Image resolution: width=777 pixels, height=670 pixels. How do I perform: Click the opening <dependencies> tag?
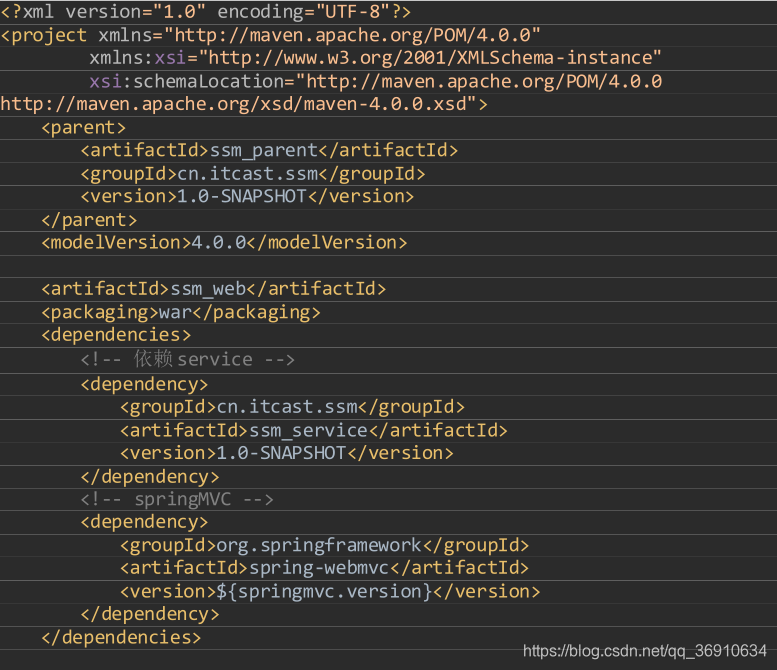tap(116, 335)
